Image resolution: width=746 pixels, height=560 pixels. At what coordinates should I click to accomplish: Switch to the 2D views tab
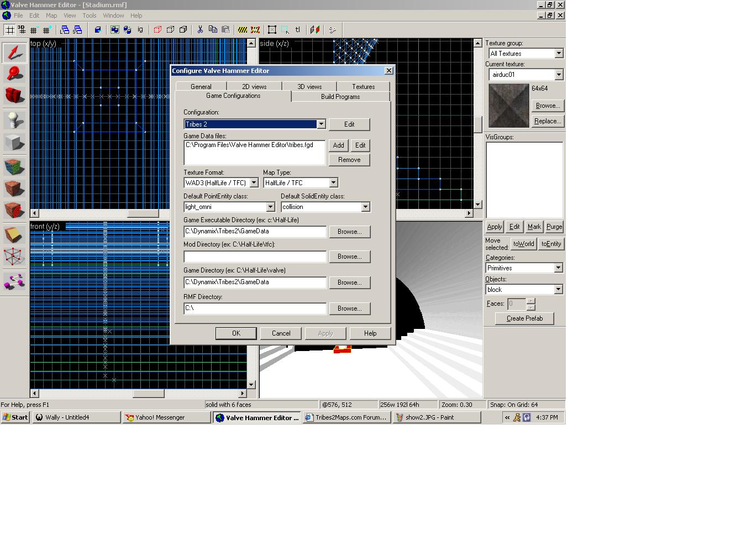point(254,87)
